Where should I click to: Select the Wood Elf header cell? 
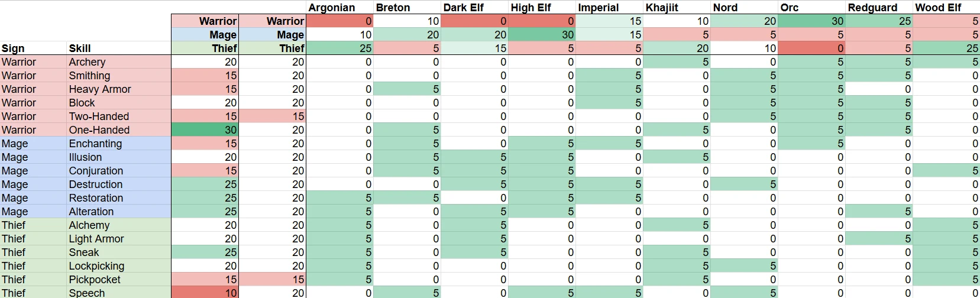946,7
